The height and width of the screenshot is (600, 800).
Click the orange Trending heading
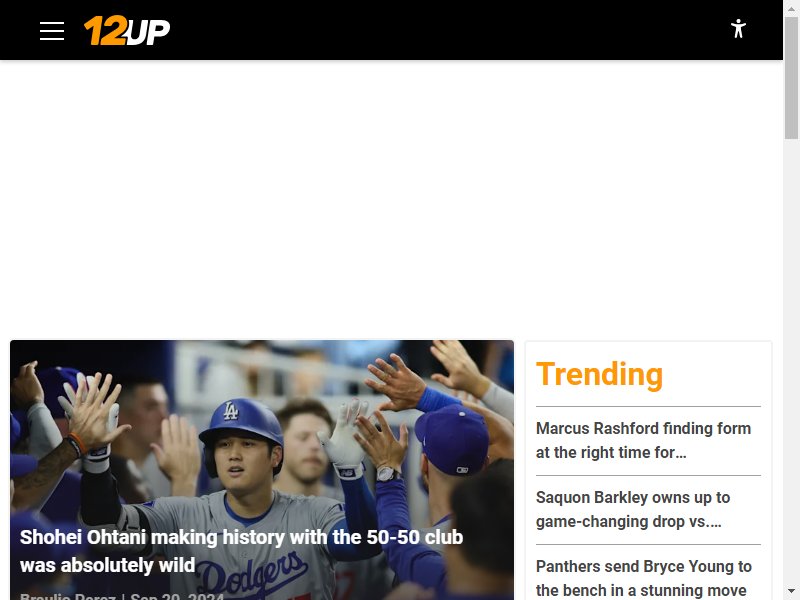coord(599,374)
